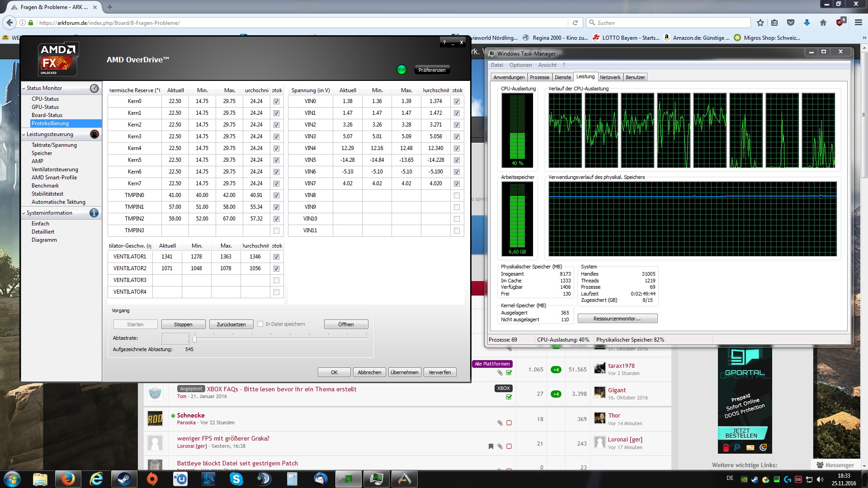This screenshot has height=488, width=868.
Task: Switch to Benutzer tab in Task Manager
Action: point(635,77)
